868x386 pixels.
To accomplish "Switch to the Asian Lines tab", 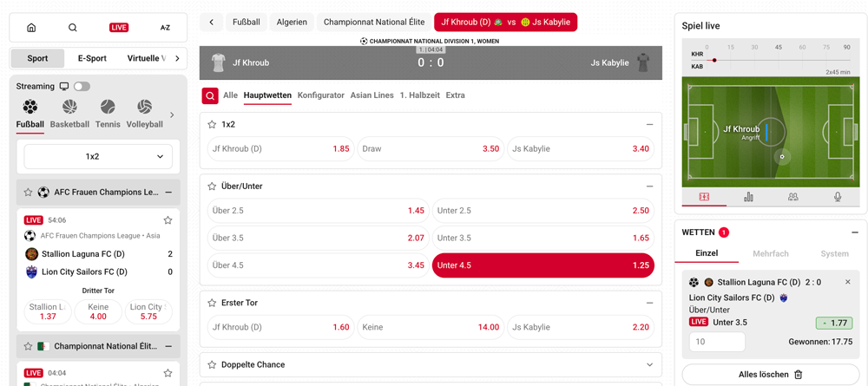I will pyautogui.click(x=372, y=95).
